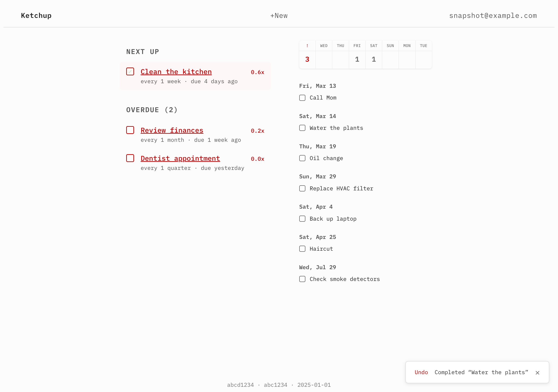The width and height of the screenshot is (558, 392).
Task: Create a task with the +New button
Action: pos(279,15)
